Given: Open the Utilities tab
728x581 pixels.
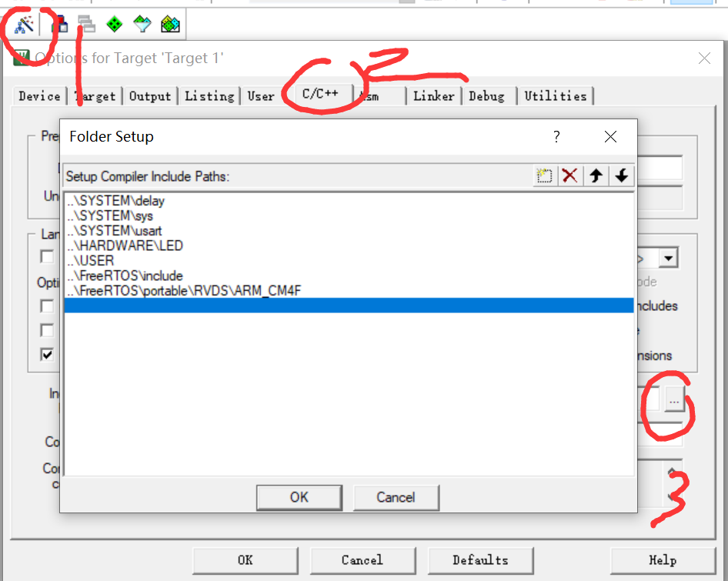Looking at the screenshot, I should pyautogui.click(x=556, y=96).
